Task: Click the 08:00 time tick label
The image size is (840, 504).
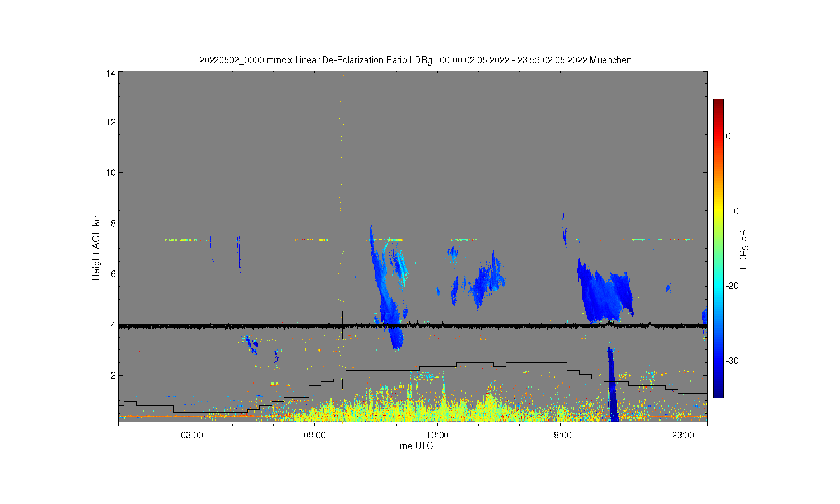Action: tap(315, 436)
